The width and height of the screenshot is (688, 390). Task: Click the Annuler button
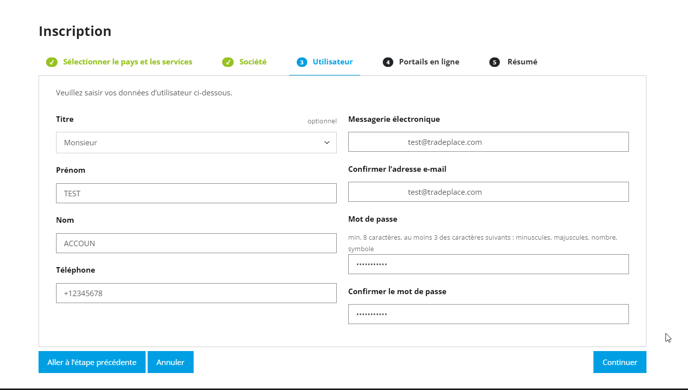click(170, 362)
